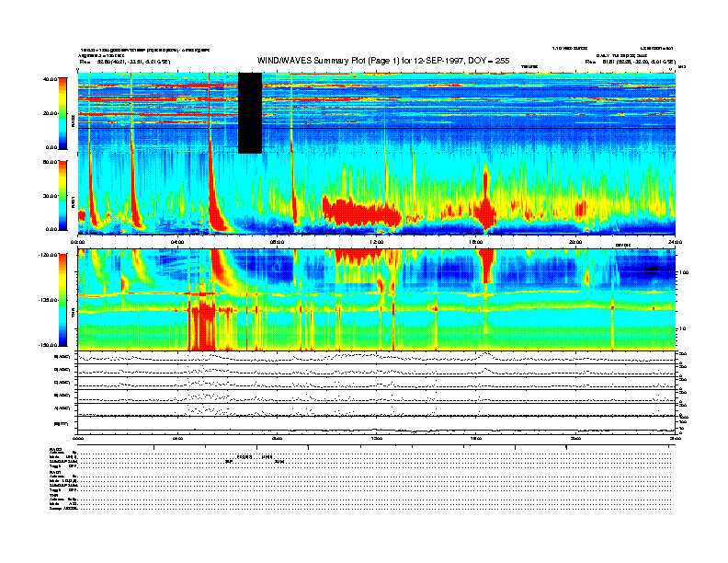The image size is (728, 563).
Task: Click the TNR color scale bar
Action: point(63,300)
